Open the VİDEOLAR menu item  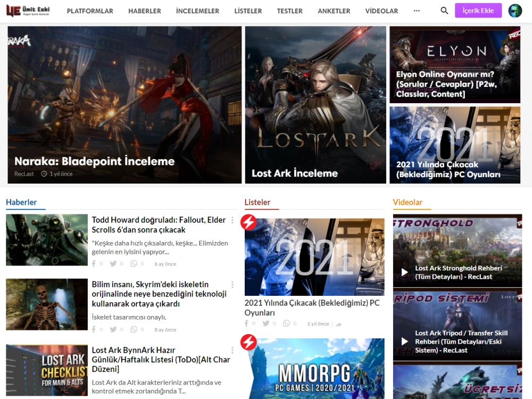pos(381,11)
